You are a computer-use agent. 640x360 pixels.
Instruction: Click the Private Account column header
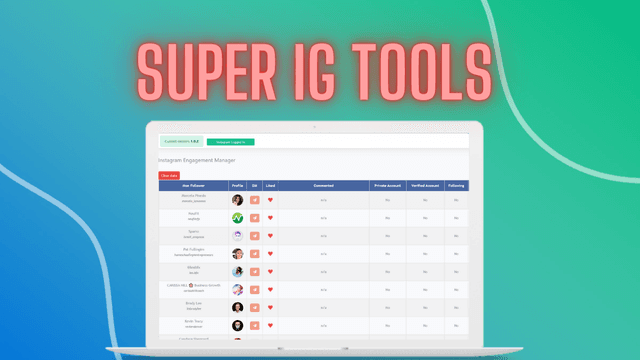click(x=388, y=186)
